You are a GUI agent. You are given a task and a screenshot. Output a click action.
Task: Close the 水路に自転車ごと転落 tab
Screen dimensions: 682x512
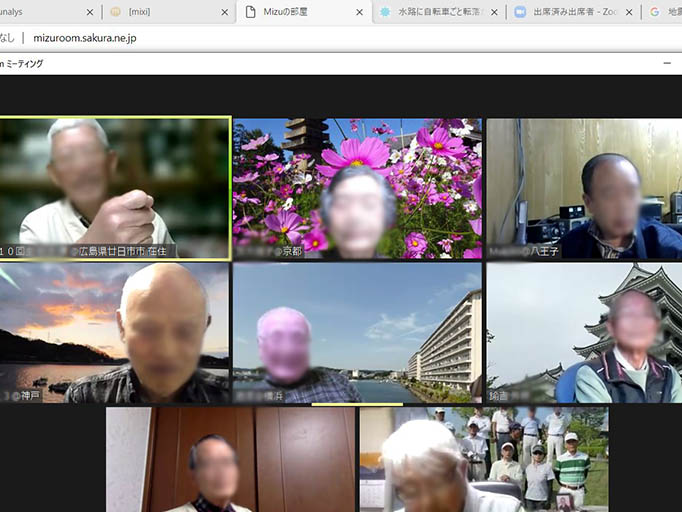click(493, 12)
